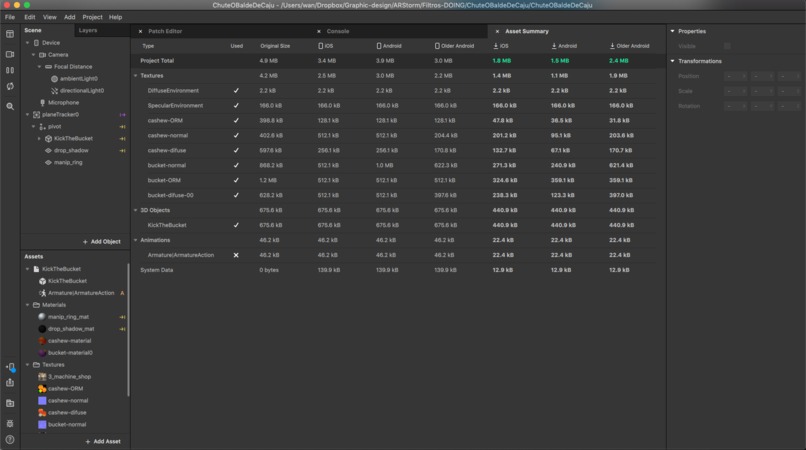Close the Console tab
806x450 pixels.
pyautogui.click(x=319, y=31)
